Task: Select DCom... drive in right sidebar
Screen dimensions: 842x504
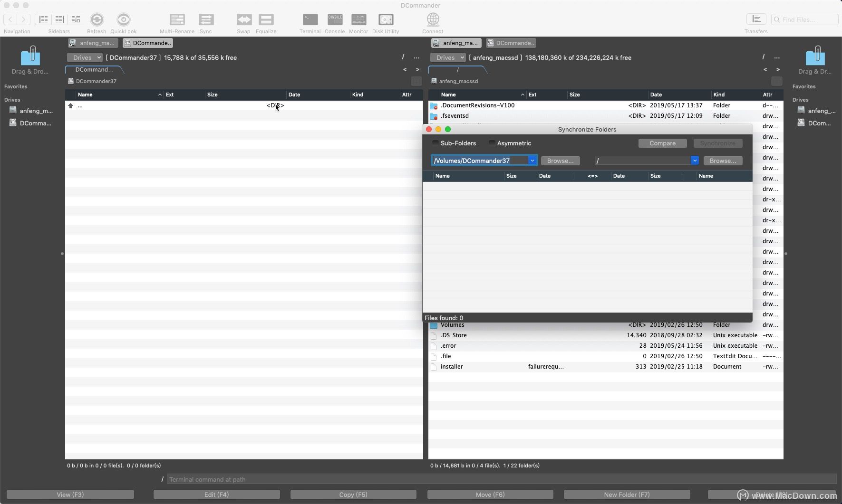Action: coord(814,123)
